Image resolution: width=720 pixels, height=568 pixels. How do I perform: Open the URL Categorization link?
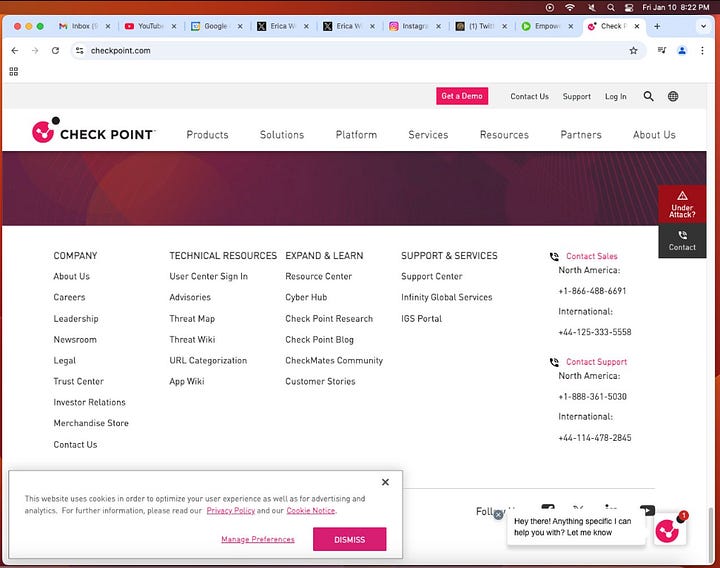(208, 360)
